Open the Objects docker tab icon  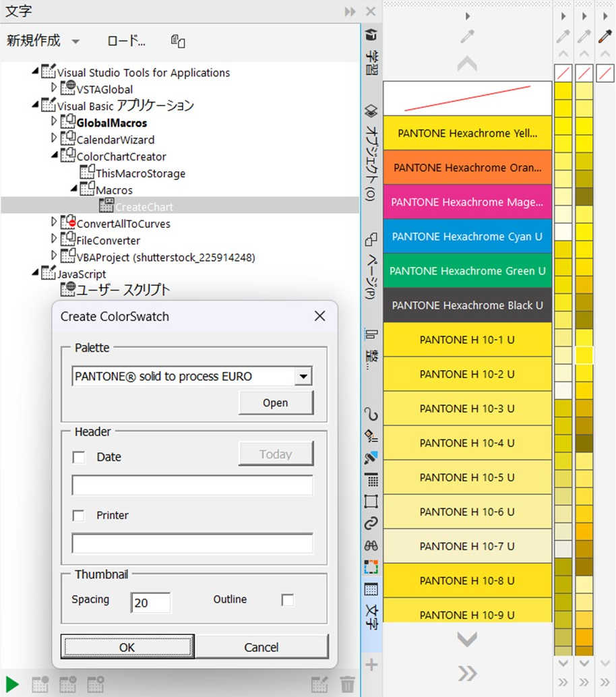click(371, 111)
